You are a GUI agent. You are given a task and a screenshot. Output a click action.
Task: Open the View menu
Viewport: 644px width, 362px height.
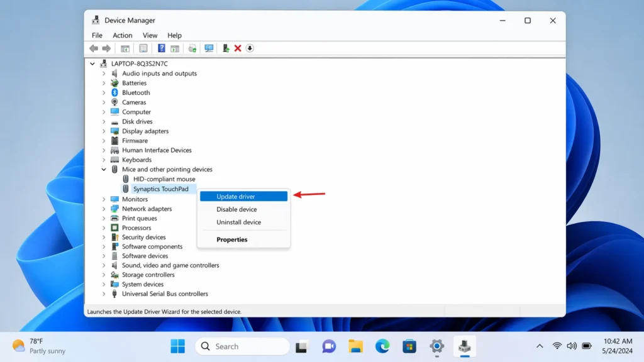pyautogui.click(x=150, y=35)
